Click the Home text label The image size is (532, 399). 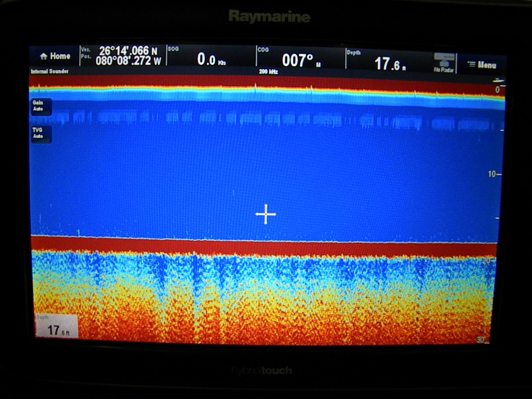[60, 56]
